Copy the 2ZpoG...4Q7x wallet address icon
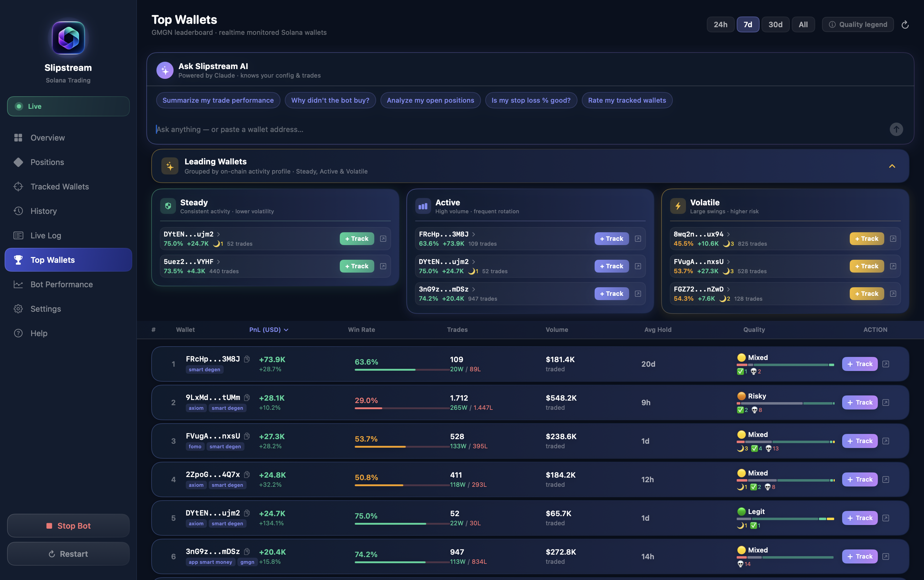The image size is (924, 580). click(x=247, y=475)
